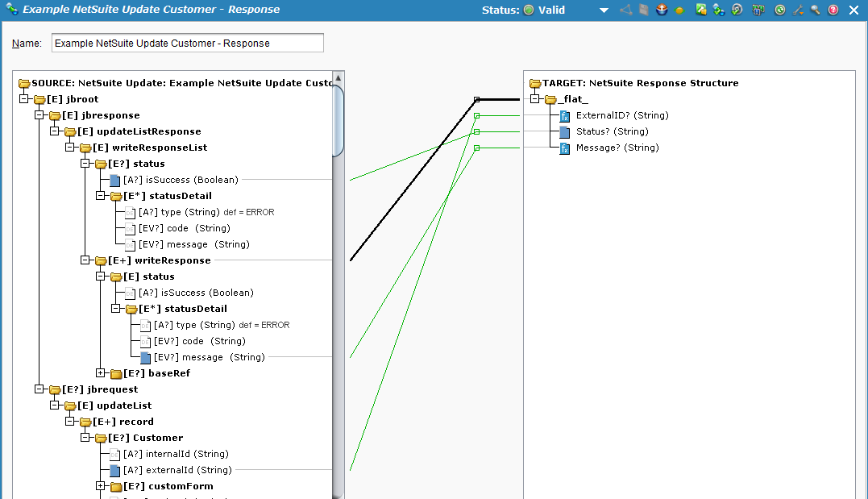Collapse the jbroot node in source tree
The height and width of the screenshot is (499, 868).
(23, 99)
